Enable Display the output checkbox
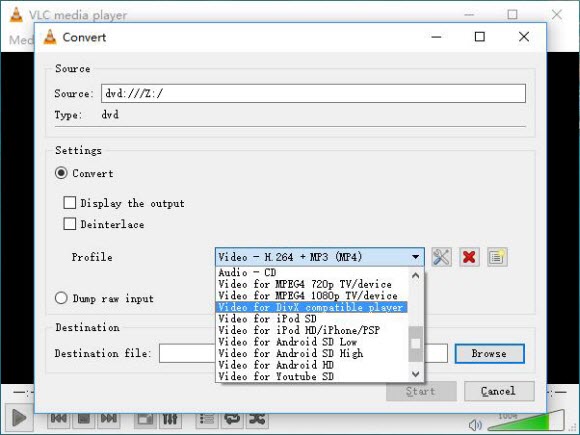 point(70,203)
